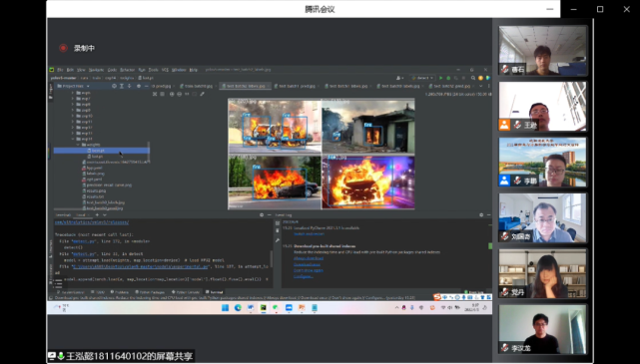The height and width of the screenshot is (364, 640).
Task: Click the Search Everywhere magnifier in PyCharm toolbar
Action: click(x=473, y=78)
